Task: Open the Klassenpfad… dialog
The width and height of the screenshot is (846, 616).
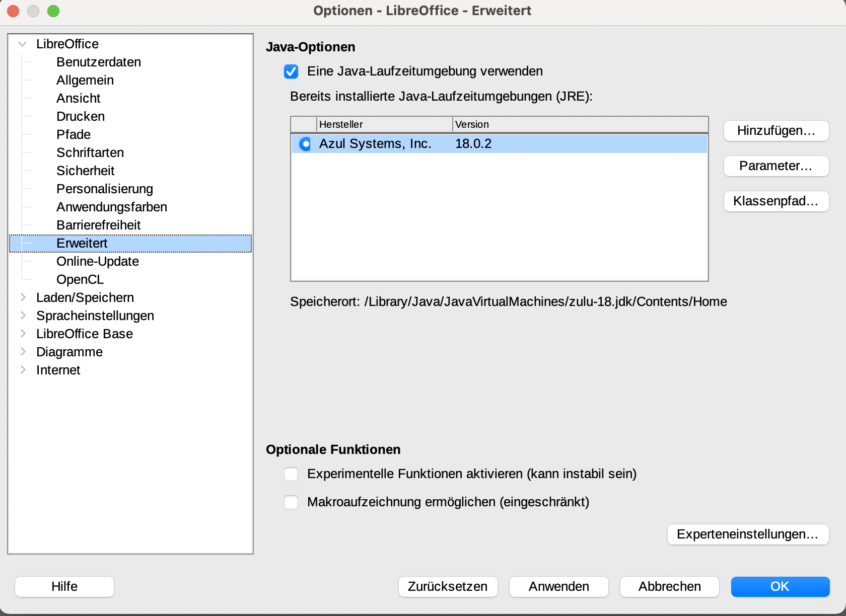Action: point(776,201)
